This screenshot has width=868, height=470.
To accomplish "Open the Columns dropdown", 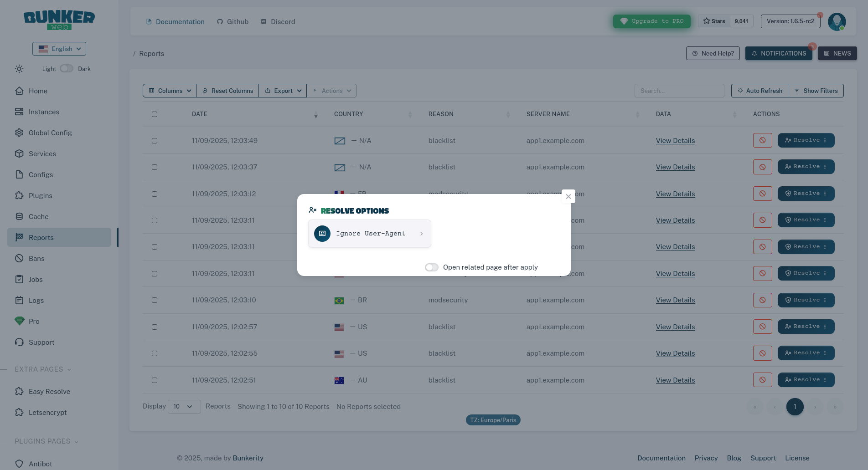I will (x=169, y=91).
